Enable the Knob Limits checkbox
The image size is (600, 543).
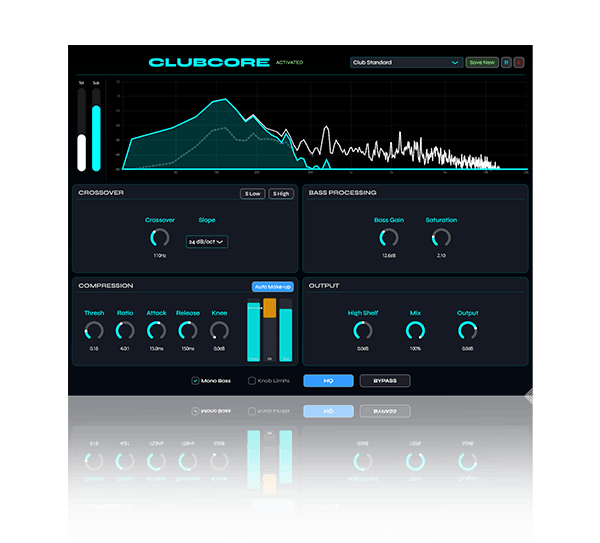tap(252, 381)
